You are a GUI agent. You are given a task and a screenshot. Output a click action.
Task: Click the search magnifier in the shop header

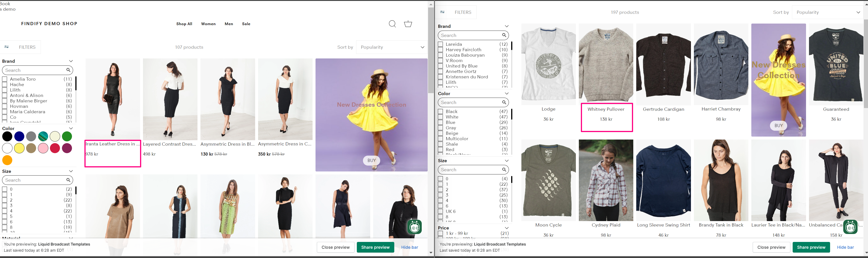coord(392,24)
